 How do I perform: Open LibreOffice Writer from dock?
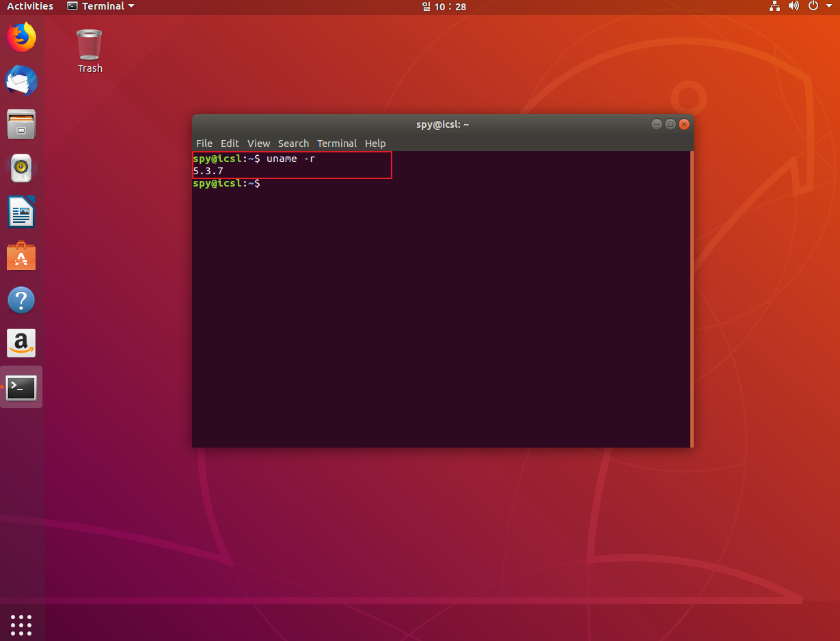(21, 212)
